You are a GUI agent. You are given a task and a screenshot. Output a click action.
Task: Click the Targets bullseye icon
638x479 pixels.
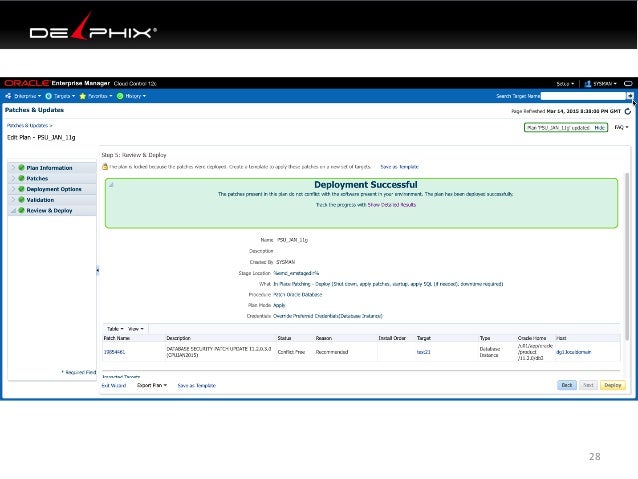(48, 96)
